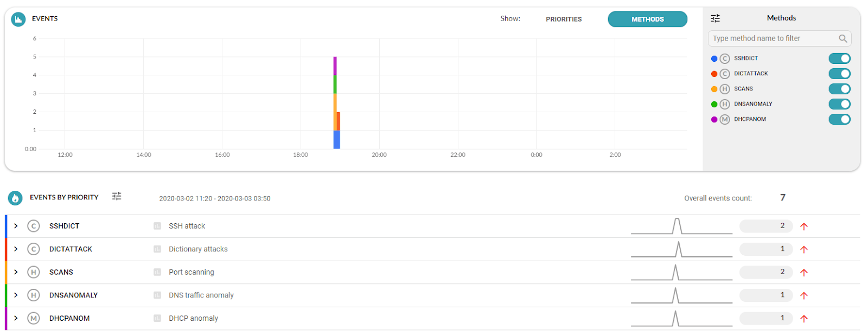Click the orange-red DICTATTACK legend color dot
The width and height of the screenshot is (868, 336).
point(714,74)
